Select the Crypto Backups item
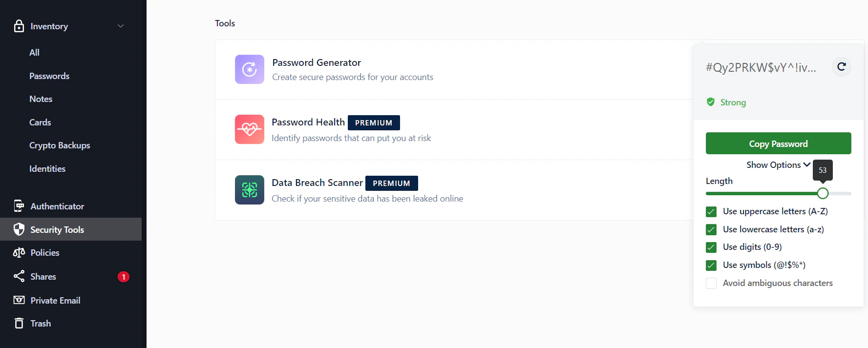868x348 pixels. pos(60,145)
